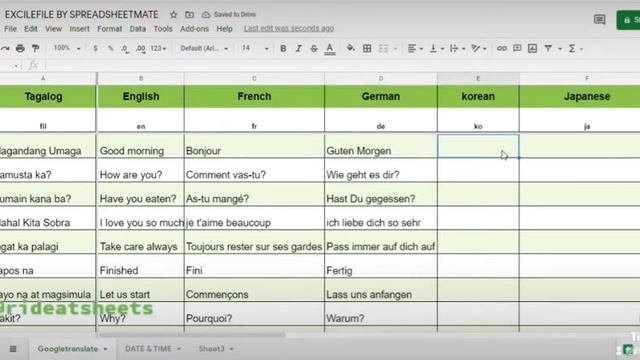This screenshot has height=360, width=640.
Task: Click the redo arrow icon
Action: click(5, 49)
